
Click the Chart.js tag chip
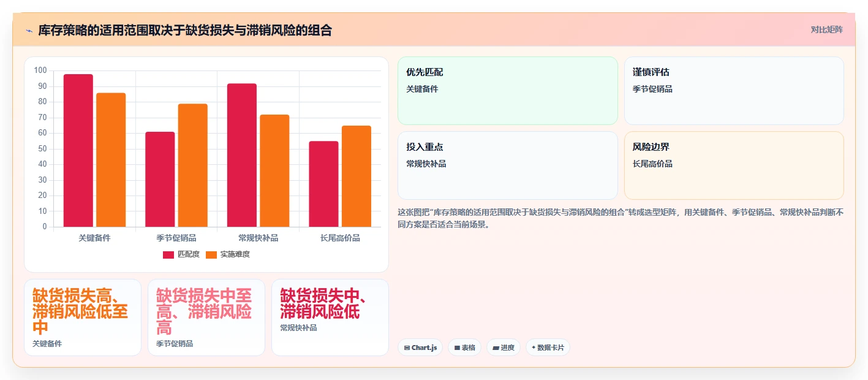point(420,348)
